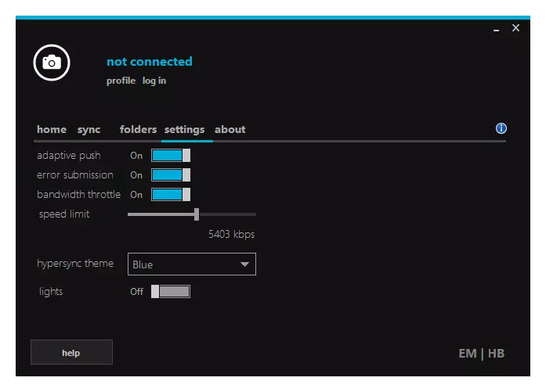The width and height of the screenshot is (546, 392).
Task: Enable the lights toggle
Action: [x=171, y=292]
